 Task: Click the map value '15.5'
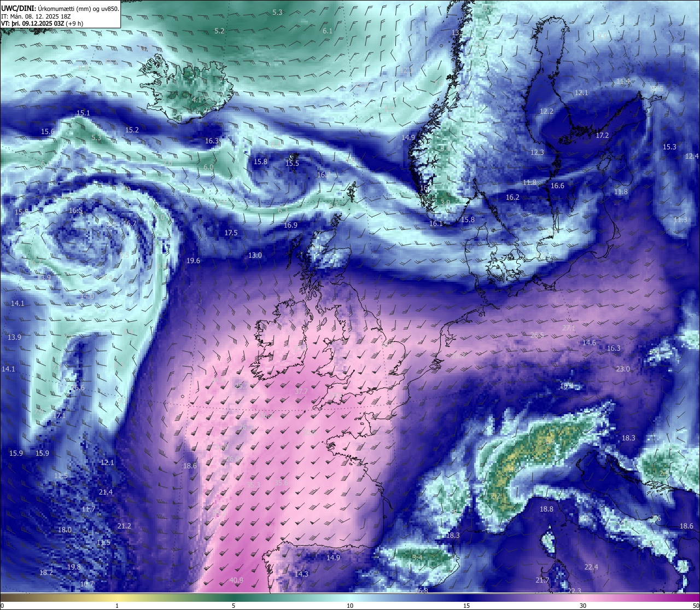click(x=292, y=163)
